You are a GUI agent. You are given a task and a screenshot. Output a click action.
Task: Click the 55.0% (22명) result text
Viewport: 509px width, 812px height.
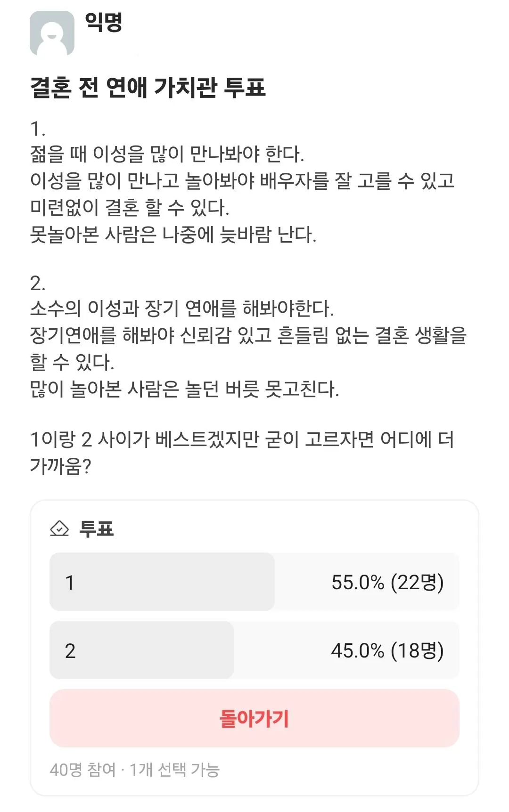[x=387, y=583]
